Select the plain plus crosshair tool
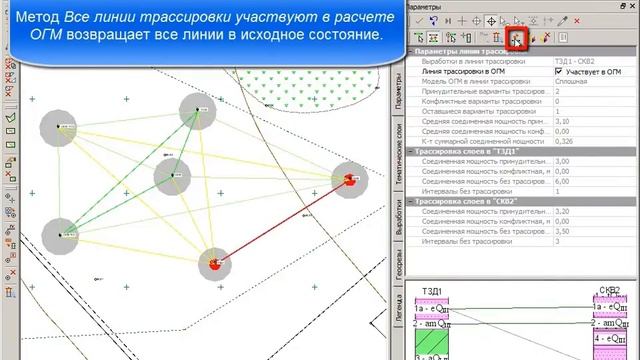Image resolution: width=640 pixels, height=360 pixels. (462, 20)
